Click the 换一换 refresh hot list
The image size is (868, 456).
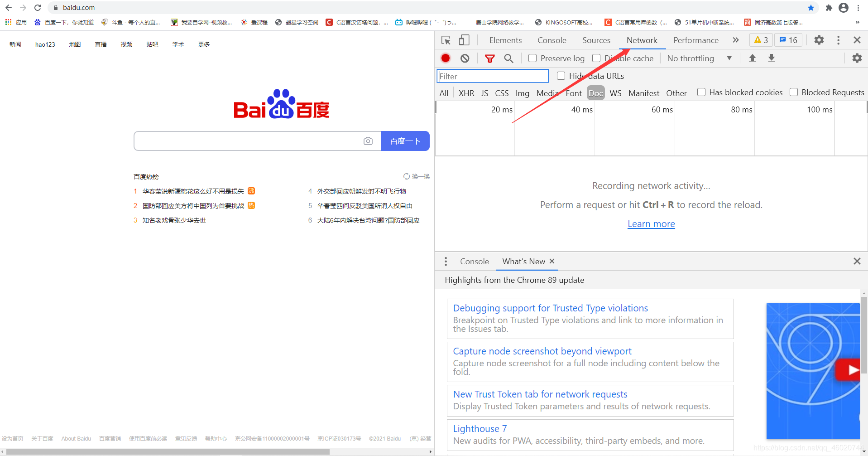pos(417,176)
